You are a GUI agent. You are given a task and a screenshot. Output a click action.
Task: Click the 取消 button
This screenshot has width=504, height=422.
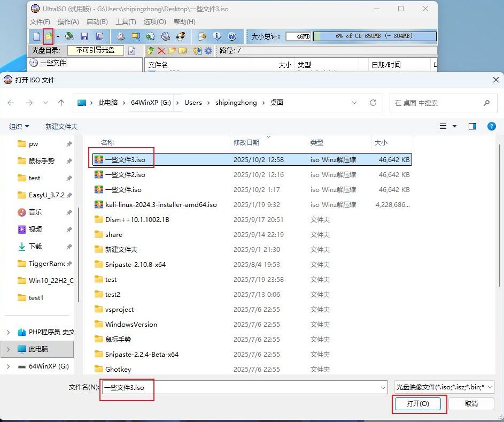pos(471,404)
